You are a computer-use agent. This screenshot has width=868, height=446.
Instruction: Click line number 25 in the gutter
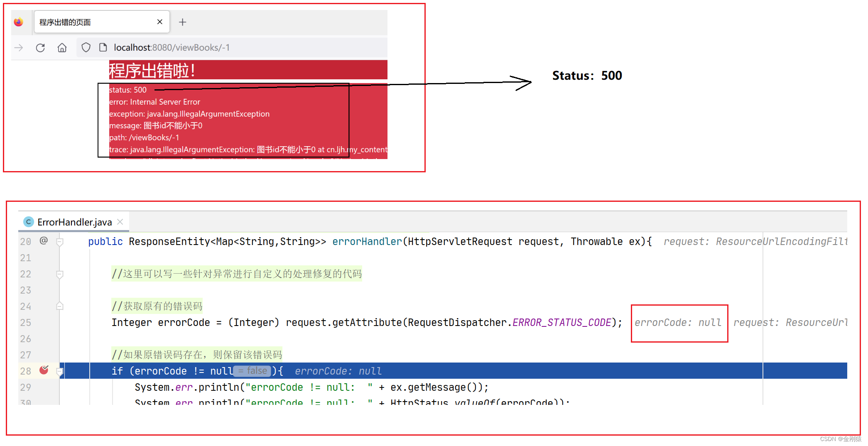[26, 323]
